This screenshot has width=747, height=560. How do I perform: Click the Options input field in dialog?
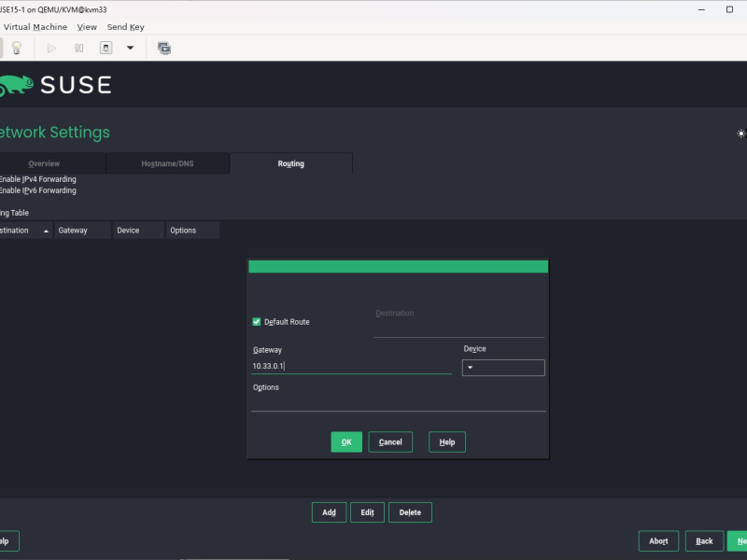pyautogui.click(x=399, y=403)
